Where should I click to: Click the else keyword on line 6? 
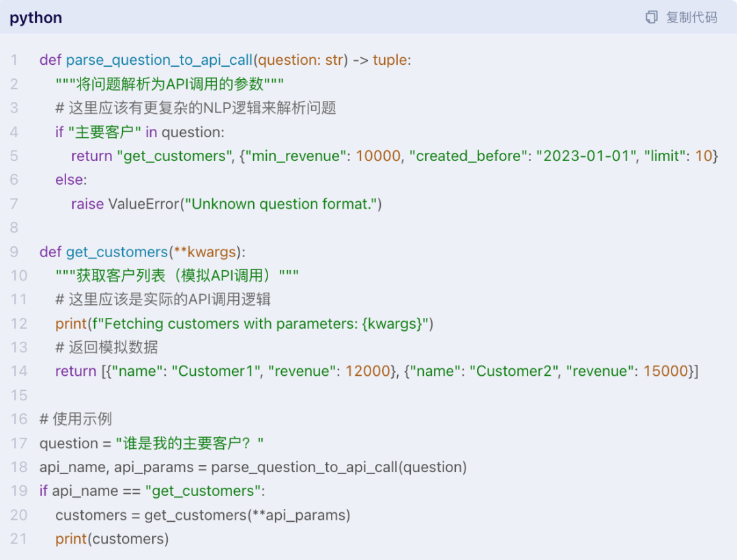pos(70,180)
